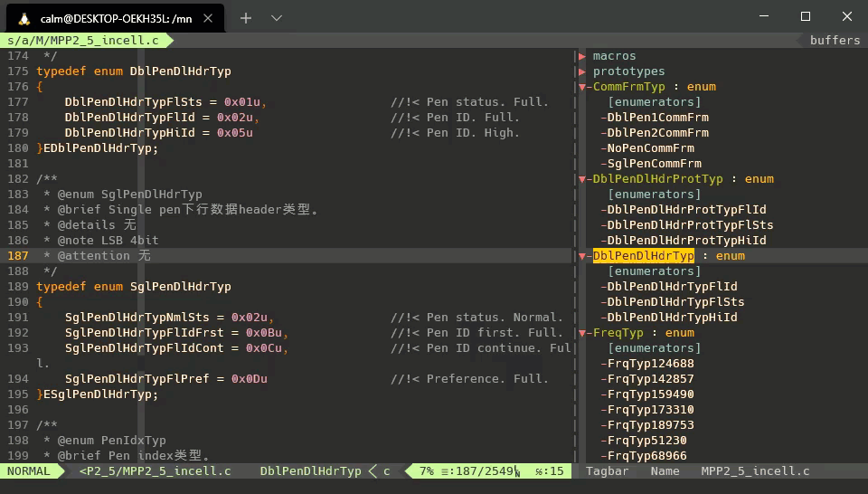Go to FrqTyp51230 enumerator

[x=647, y=441]
